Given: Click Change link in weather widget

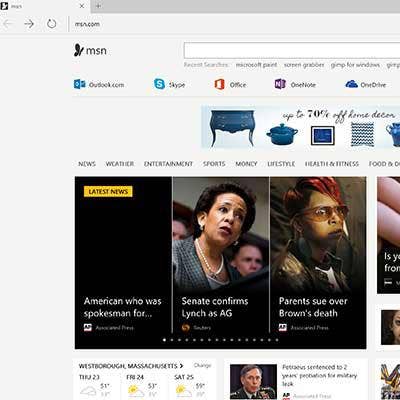Looking at the screenshot, I should point(202,365).
